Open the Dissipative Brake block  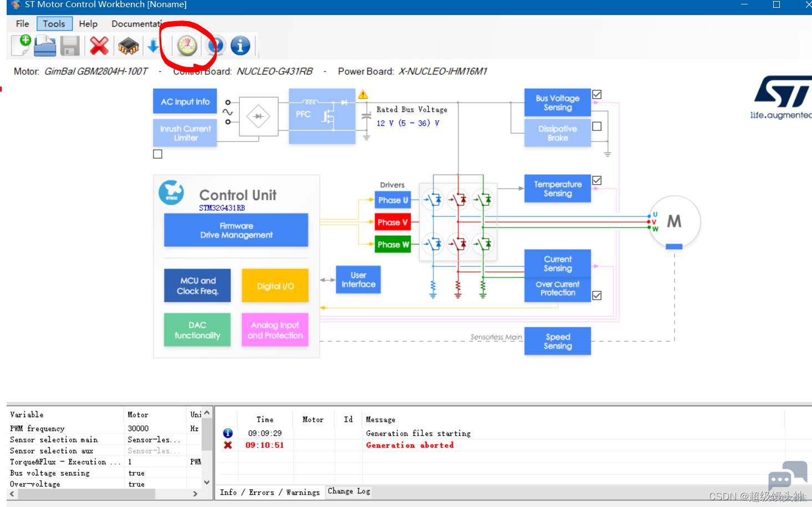pyautogui.click(x=558, y=133)
